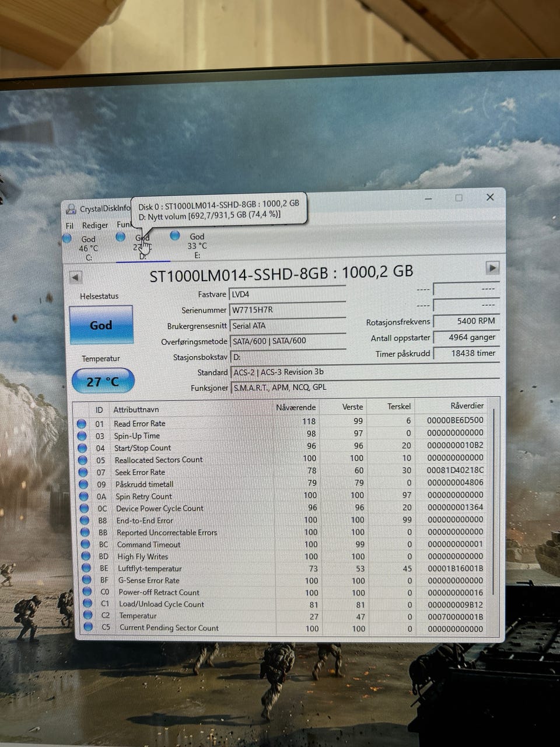
Task: Go to next disk arrow
Action: point(492,268)
